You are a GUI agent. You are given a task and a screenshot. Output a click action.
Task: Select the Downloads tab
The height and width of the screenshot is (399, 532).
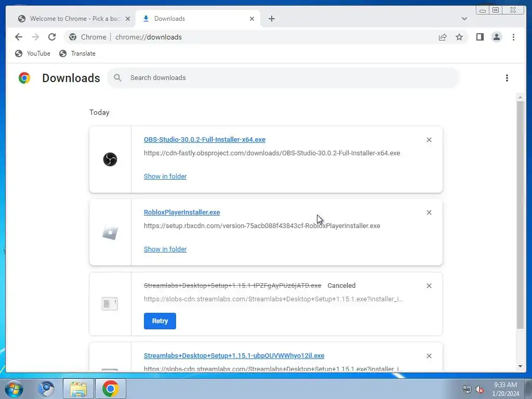click(x=198, y=19)
